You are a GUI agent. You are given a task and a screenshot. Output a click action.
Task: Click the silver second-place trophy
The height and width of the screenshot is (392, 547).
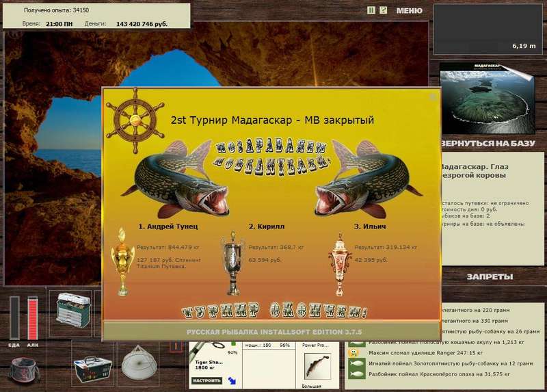232,263
